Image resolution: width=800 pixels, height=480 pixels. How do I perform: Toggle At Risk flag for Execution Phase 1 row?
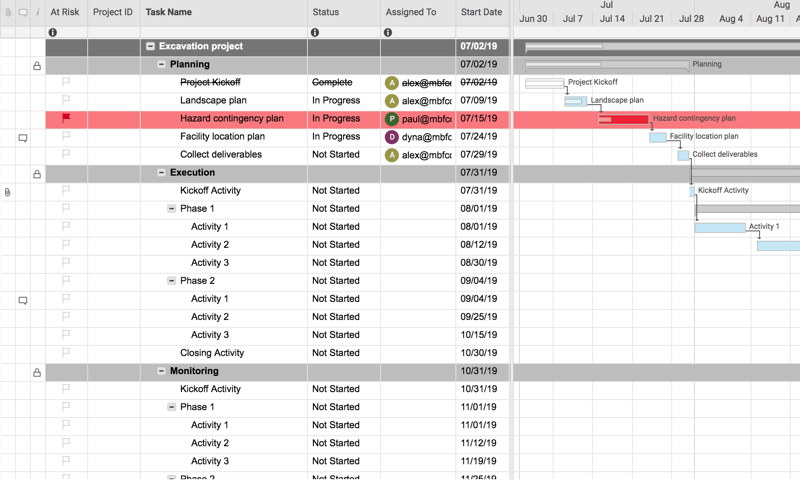pyautogui.click(x=66, y=208)
